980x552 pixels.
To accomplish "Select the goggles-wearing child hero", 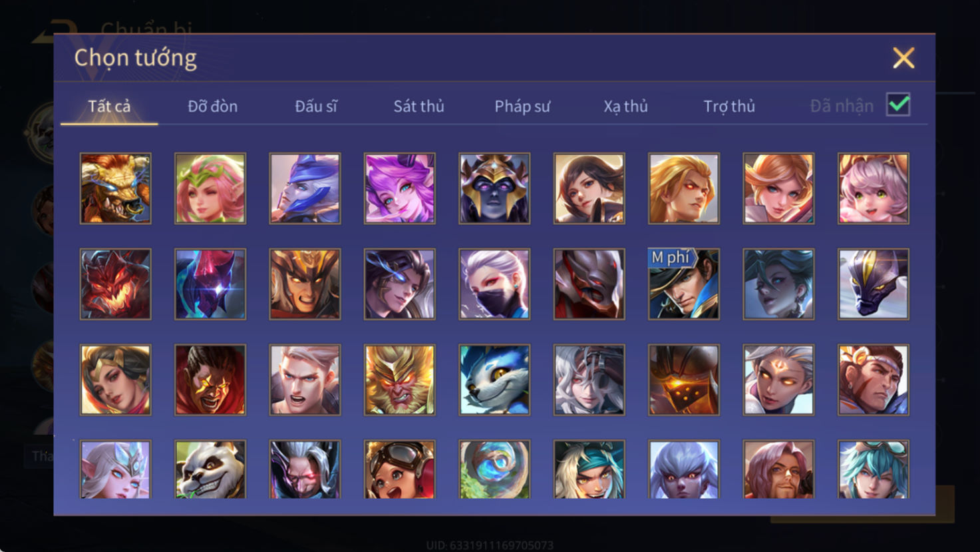I will 400,469.
